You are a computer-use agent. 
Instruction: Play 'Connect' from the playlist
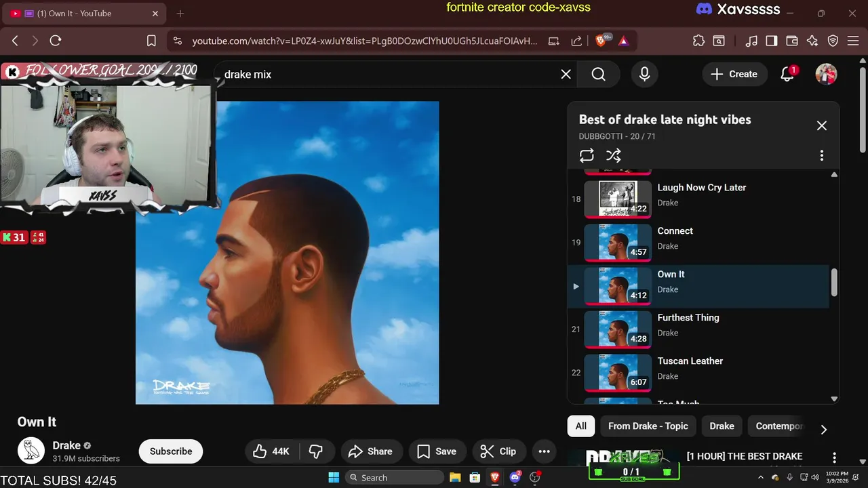pos(698,243)
